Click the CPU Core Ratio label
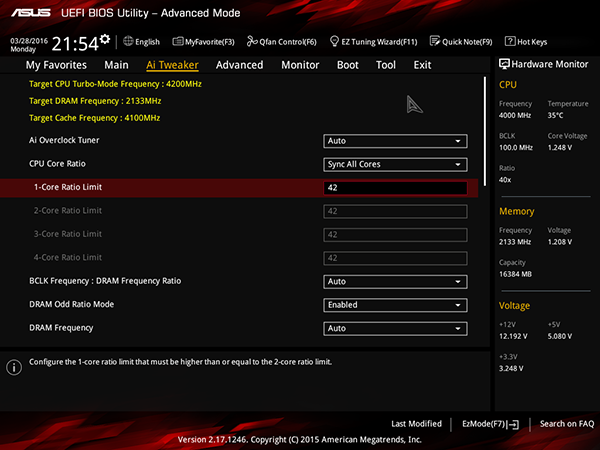Screen dimensions: 600x450 57,164
